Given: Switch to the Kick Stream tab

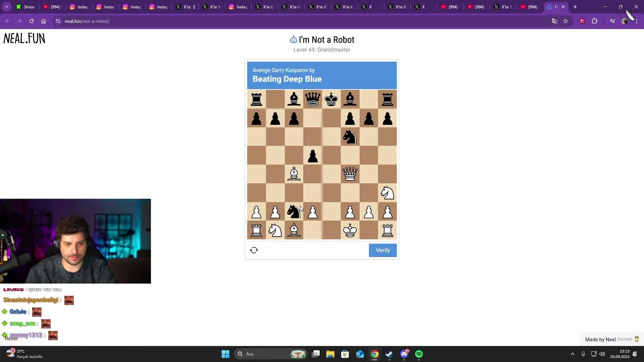Looking at the screenshot, I should pos(25,7).
